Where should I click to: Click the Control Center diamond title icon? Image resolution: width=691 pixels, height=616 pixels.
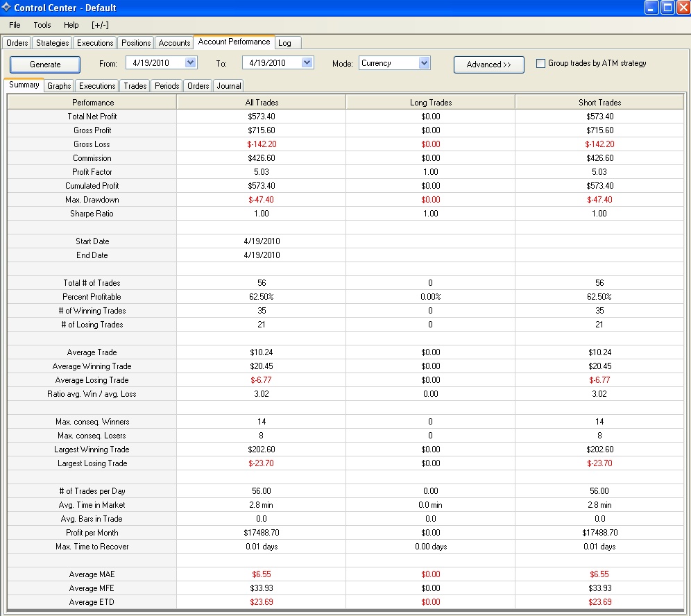(x=6, y=7)
